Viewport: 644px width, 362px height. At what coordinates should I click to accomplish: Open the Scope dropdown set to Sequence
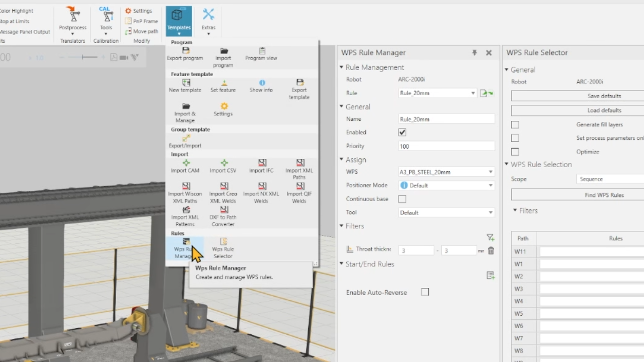[x=610, y=179]
